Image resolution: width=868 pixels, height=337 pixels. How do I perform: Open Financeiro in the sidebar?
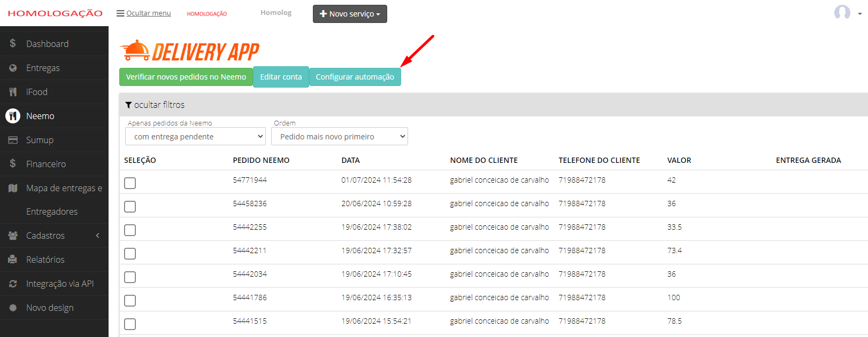(x=46, y=164)
